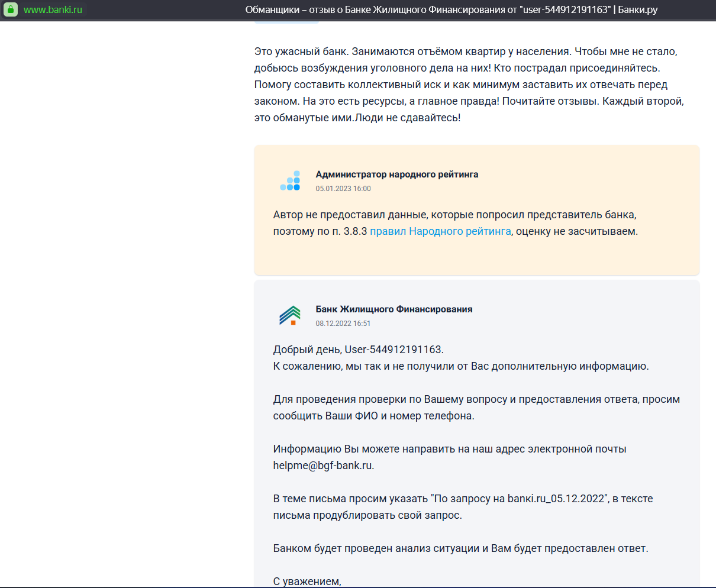Image resolution: width=716 pixels, height=588 pixels.
Task: Click the sentence Банком будет проведен анализ ситуации
Action: pyautogui.click(x=460, y=548)
